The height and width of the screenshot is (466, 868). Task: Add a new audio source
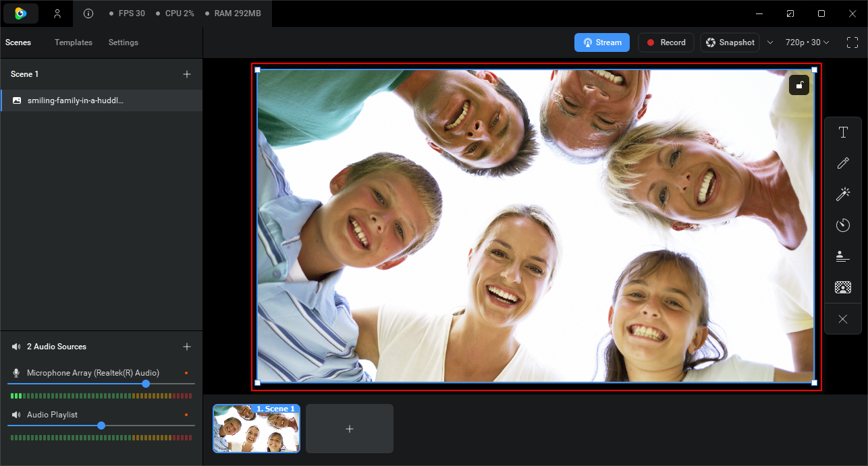[x=187, y=347]
